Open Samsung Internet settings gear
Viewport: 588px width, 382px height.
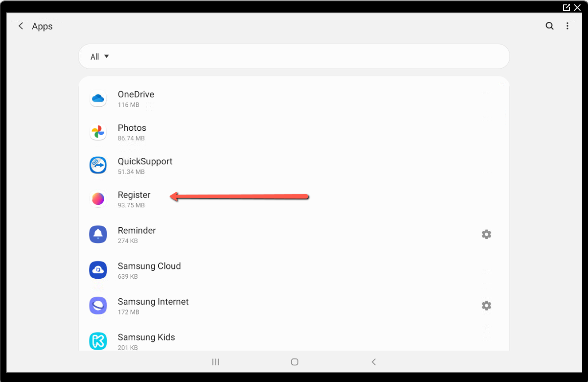486,306
